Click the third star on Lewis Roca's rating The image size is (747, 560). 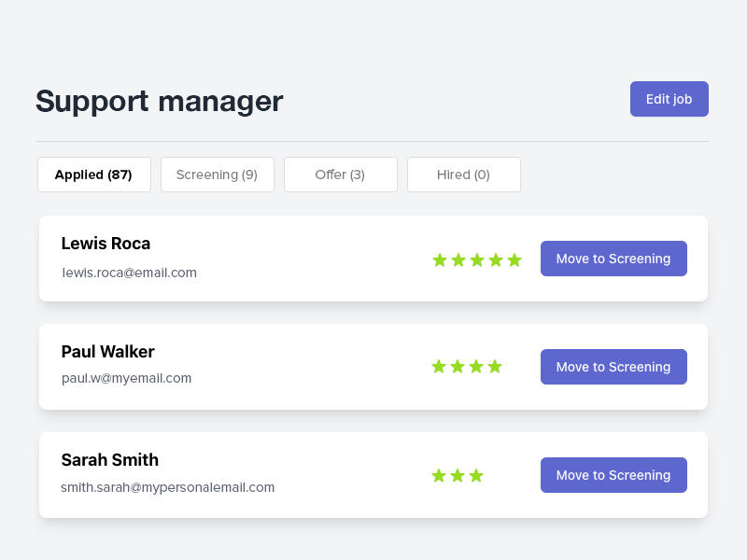(x=477, y=259)
